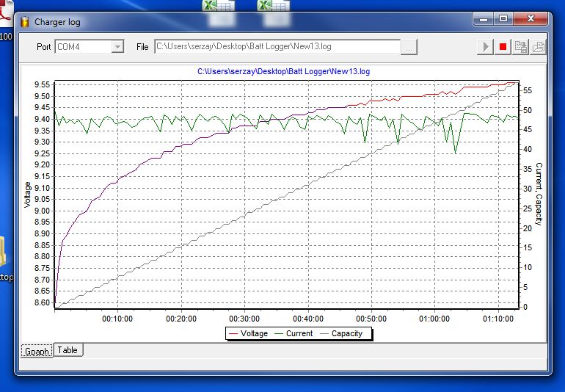
Task: Open first Excel file icon on desktop
Action: [x=219, y=5]
